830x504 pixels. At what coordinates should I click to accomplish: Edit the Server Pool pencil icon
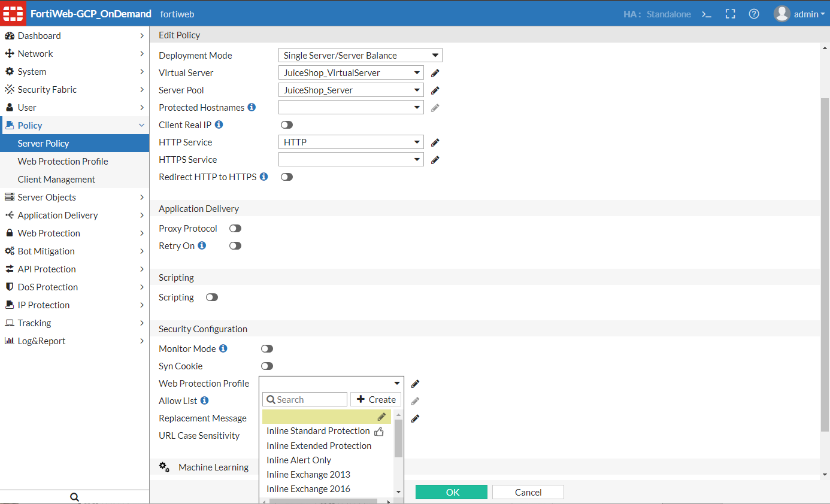[x=435, y=90]
